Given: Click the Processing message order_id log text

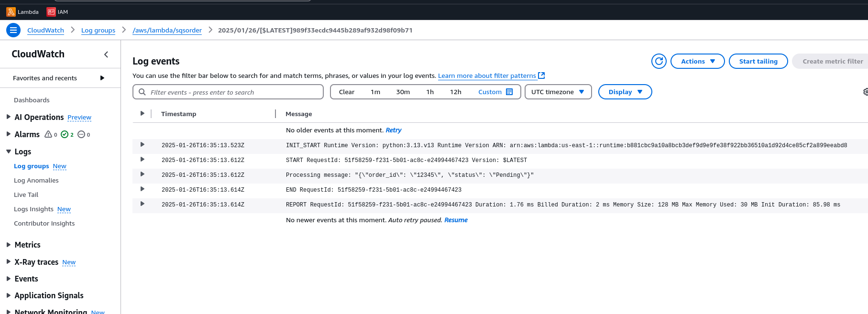Looking at the screenshot, I should click(410, 175).
